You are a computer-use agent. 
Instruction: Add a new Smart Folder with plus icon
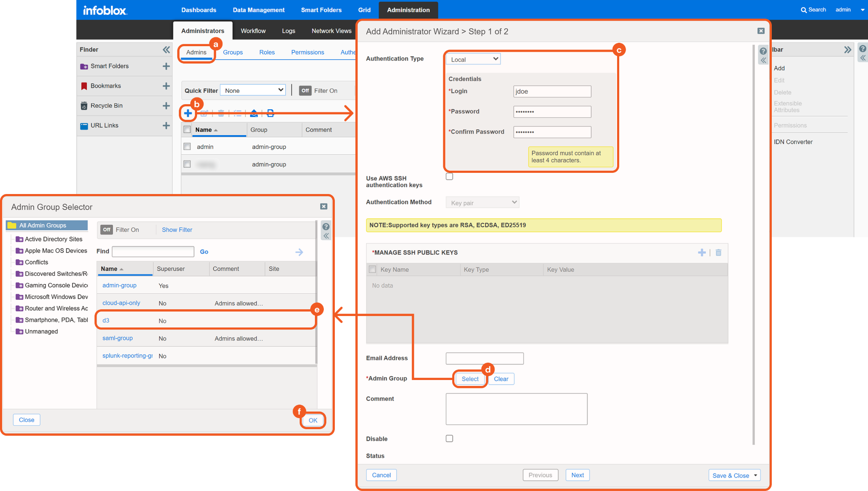(166, 66)
